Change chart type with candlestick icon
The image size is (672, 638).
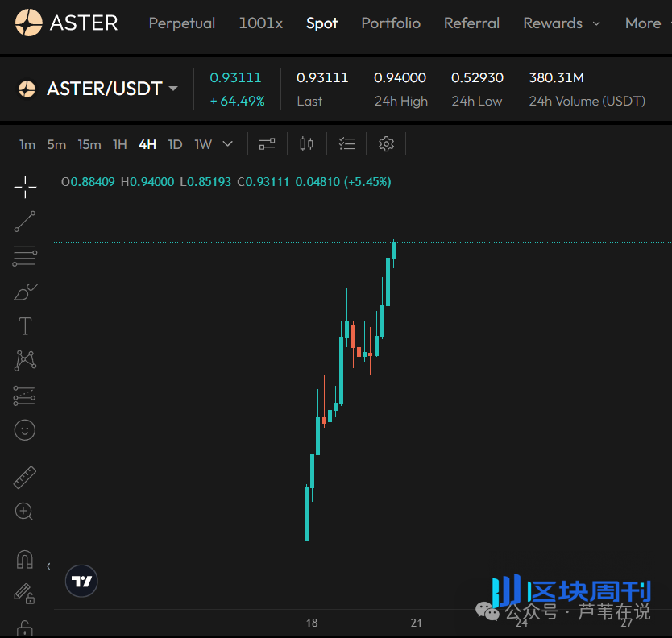click(x=306, y=144)
